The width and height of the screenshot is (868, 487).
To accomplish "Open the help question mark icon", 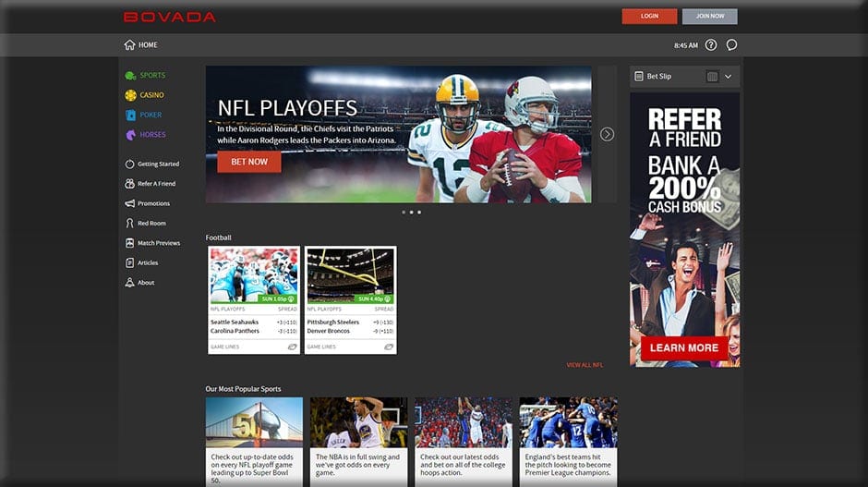I will coord(711,45).
